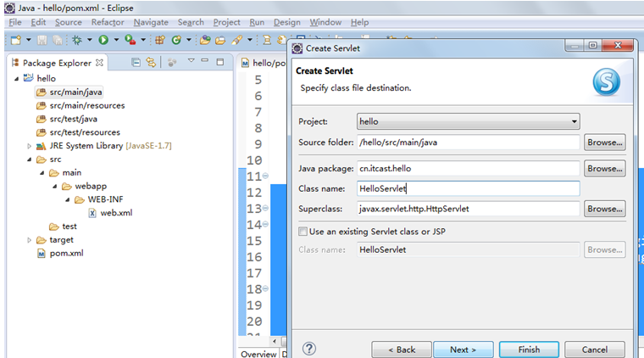Click the fold marker on line 13

coord(265,208)
